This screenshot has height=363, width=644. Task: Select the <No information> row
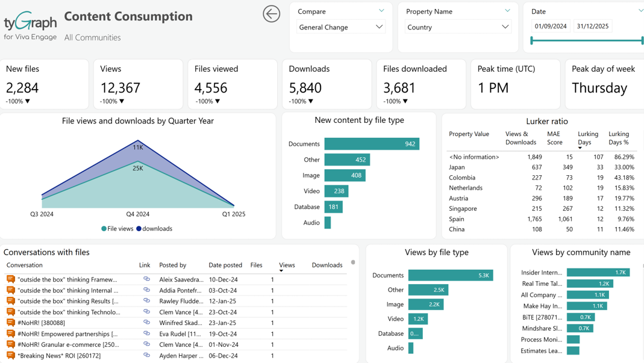click(542, 157)
